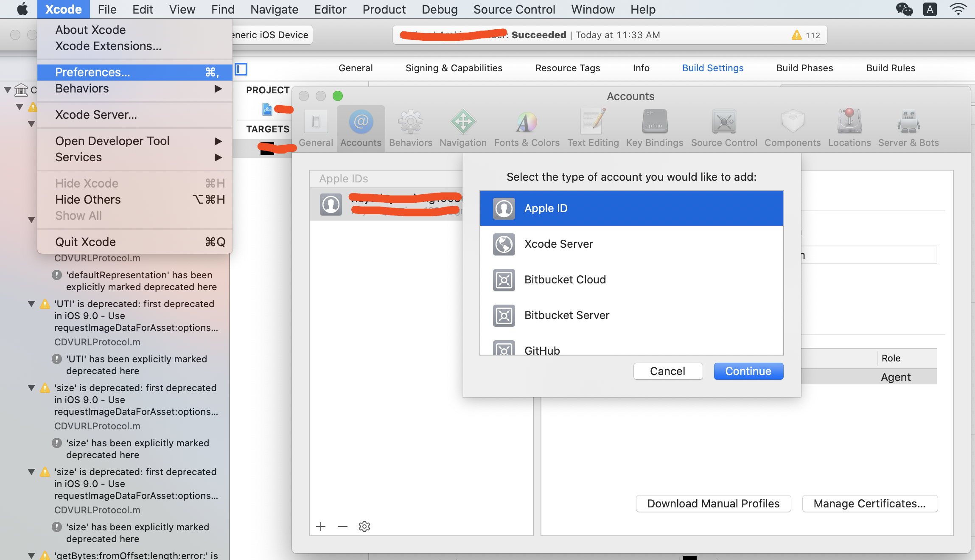Switch to the Build Rules tab

[891, 68]
